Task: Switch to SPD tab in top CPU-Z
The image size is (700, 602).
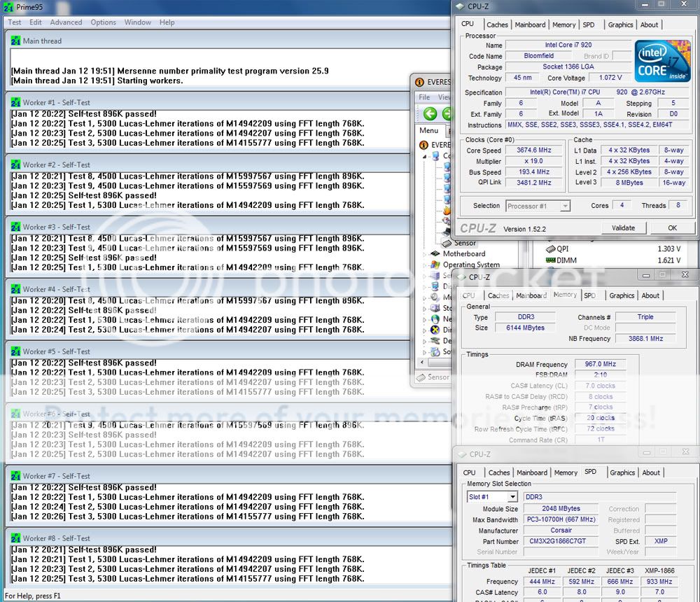Action: coord(589,25)
